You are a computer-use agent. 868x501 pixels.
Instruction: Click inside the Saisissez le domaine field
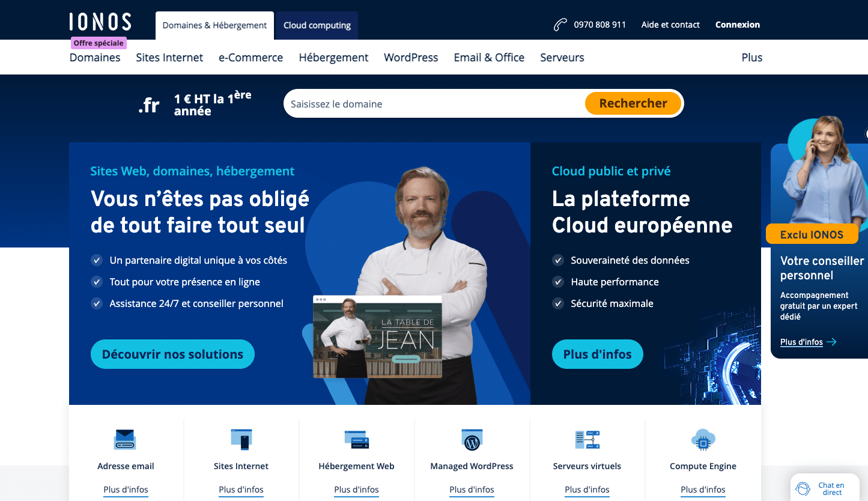pos(432,104)
